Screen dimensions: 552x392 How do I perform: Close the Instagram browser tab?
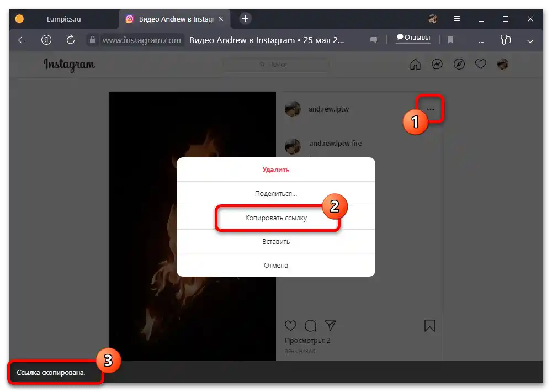click(221, 19)
